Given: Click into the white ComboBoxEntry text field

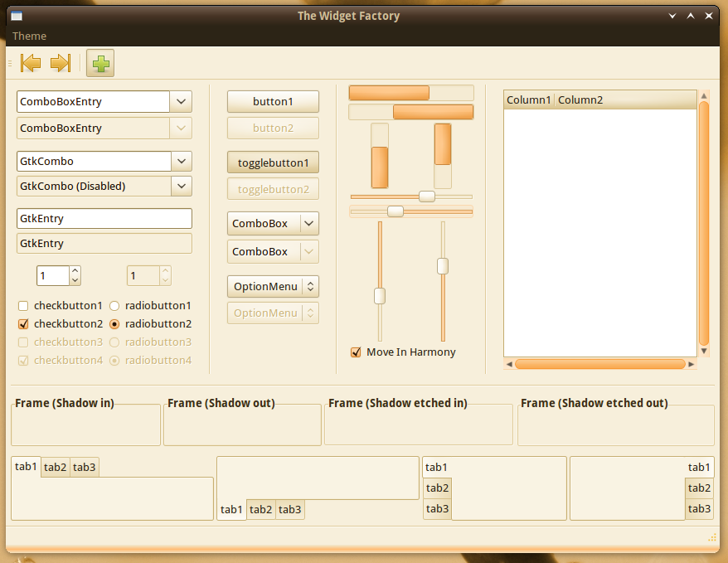Looking at the screenshot, I should [x=93, y=102].
